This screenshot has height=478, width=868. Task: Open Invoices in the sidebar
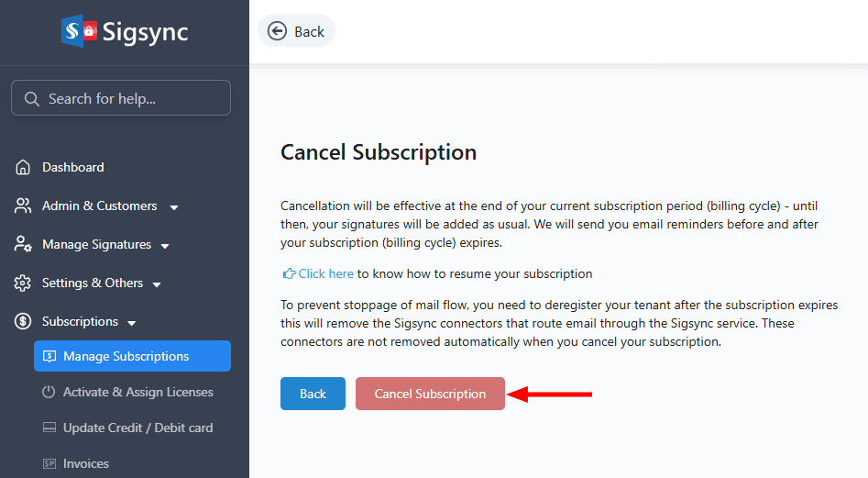pyautogui.click(x=85, y=464)
